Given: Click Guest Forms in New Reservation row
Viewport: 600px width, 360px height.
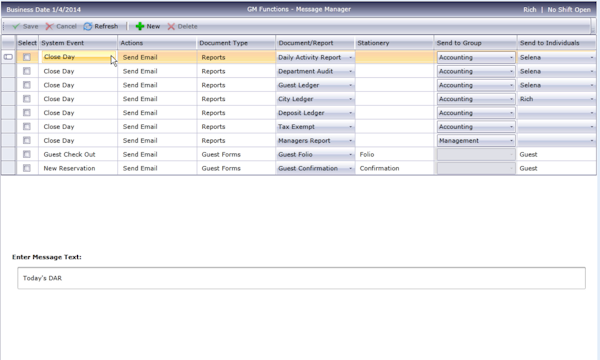Looking at the screenshot, I should pyautogui.click(x=236, y=168).
